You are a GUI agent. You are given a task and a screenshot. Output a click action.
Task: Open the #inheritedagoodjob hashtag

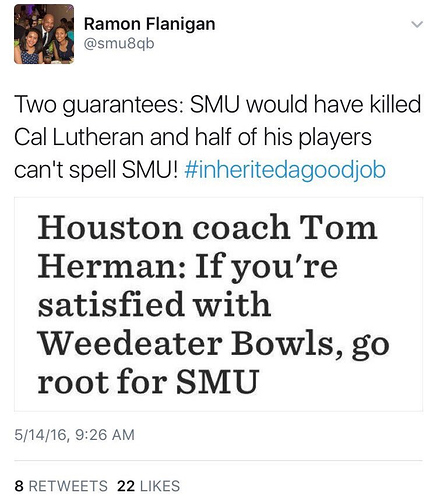tap(285, 170)
